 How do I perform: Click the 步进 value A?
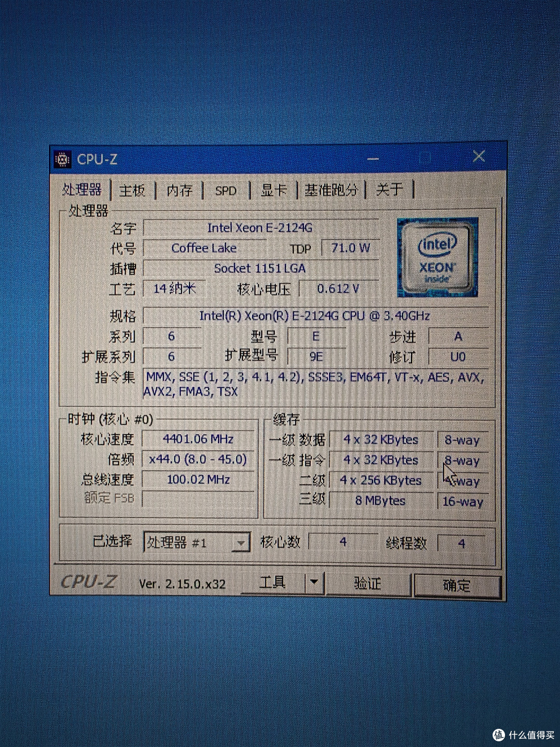458,337
